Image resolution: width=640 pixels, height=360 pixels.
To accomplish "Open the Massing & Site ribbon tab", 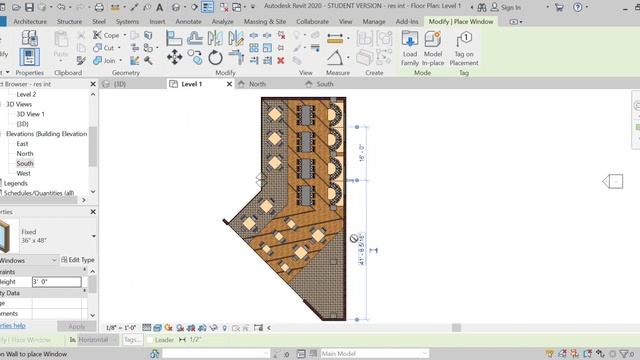I will 264,22.
